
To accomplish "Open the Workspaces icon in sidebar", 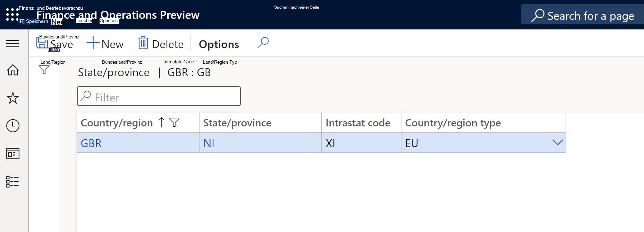I will (x=13, y=153).
